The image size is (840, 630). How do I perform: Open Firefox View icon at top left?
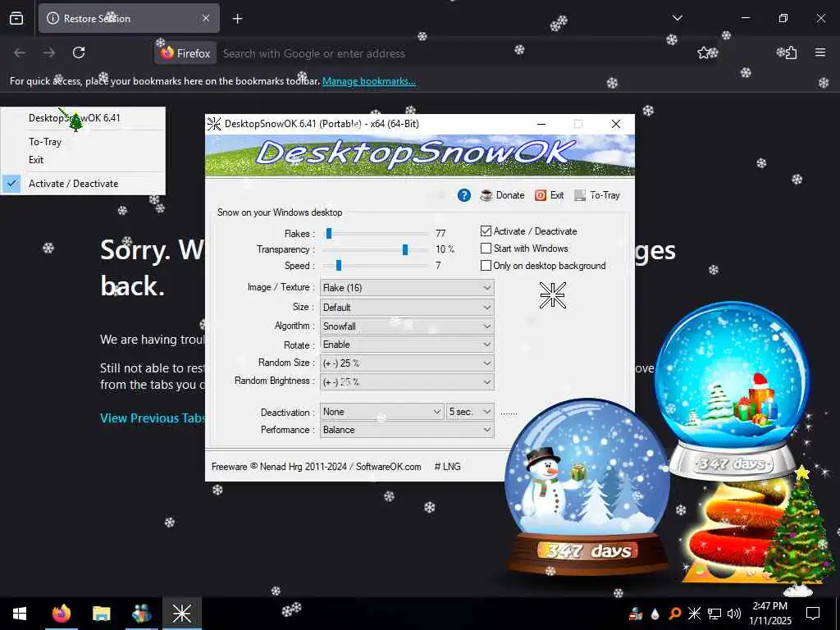pos(16,19)
